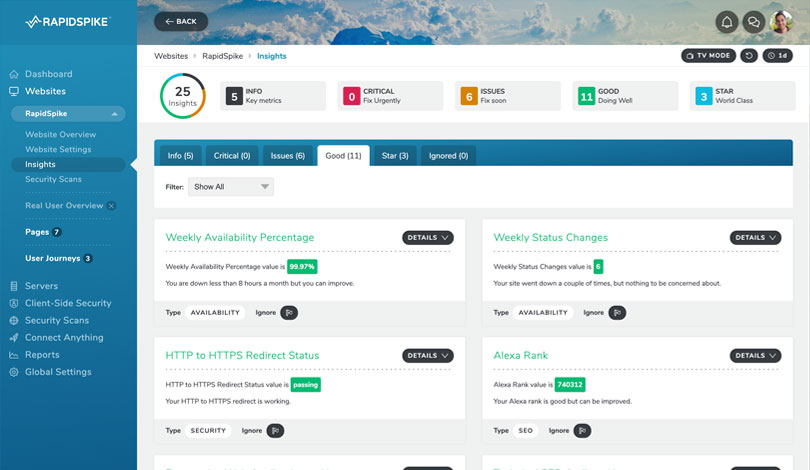Image resolution: width=810 pixels, height=470 pixels.
Task: Select the GOOD Doing Well summary card
Action: (625, 96)
